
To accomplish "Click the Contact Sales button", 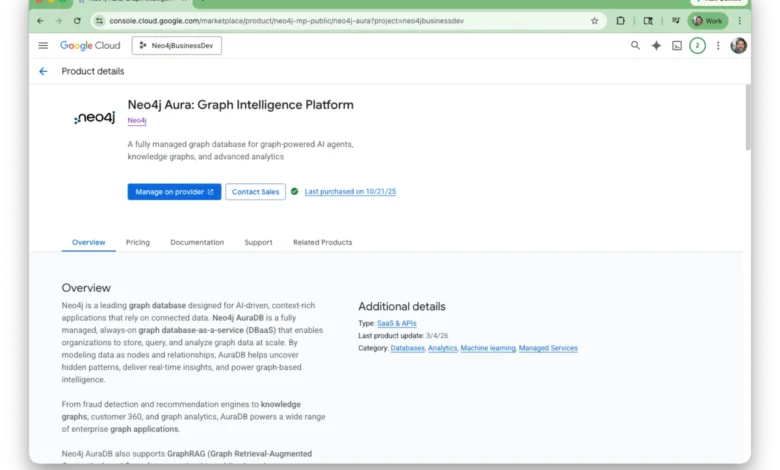I will click(x=255, y=191).
